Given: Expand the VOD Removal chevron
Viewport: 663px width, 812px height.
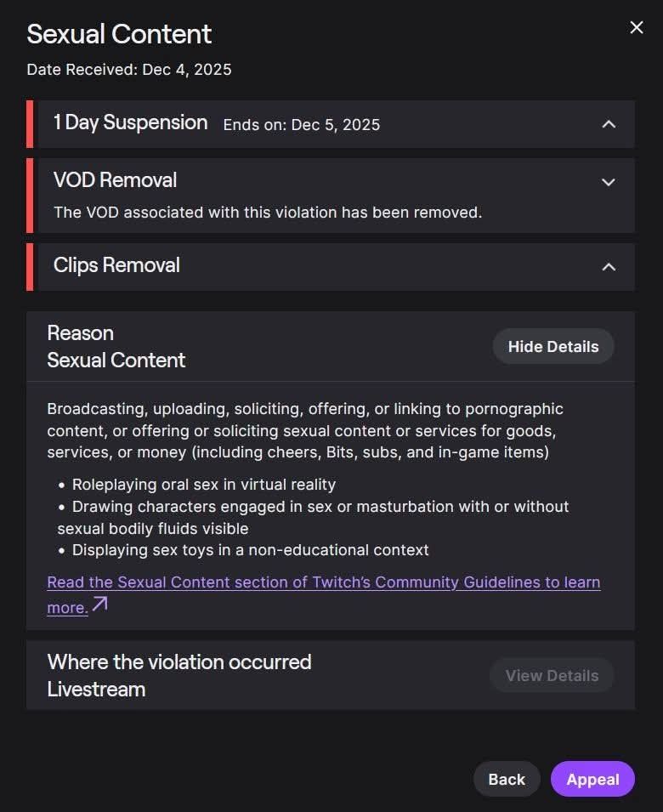Looking at the screenshot, I should pyautogui.click(x=609, y=182).
